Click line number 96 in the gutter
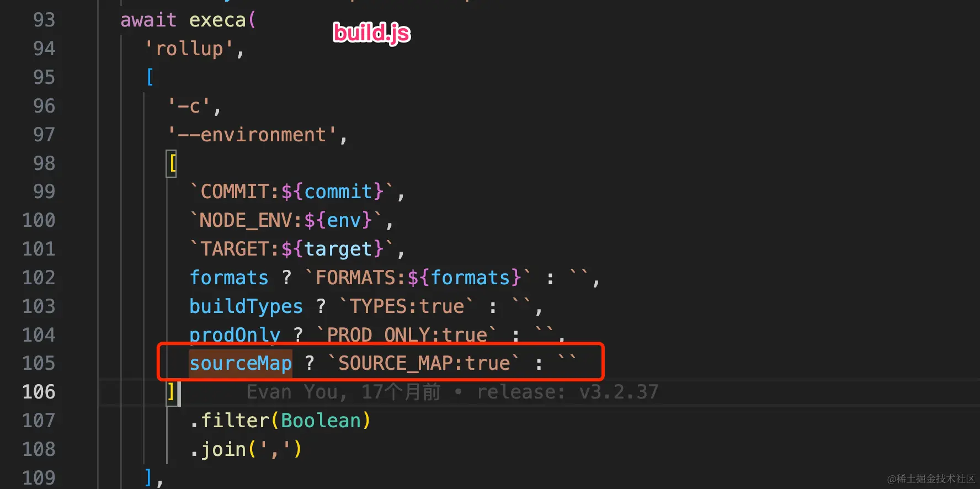 [44, 106]
